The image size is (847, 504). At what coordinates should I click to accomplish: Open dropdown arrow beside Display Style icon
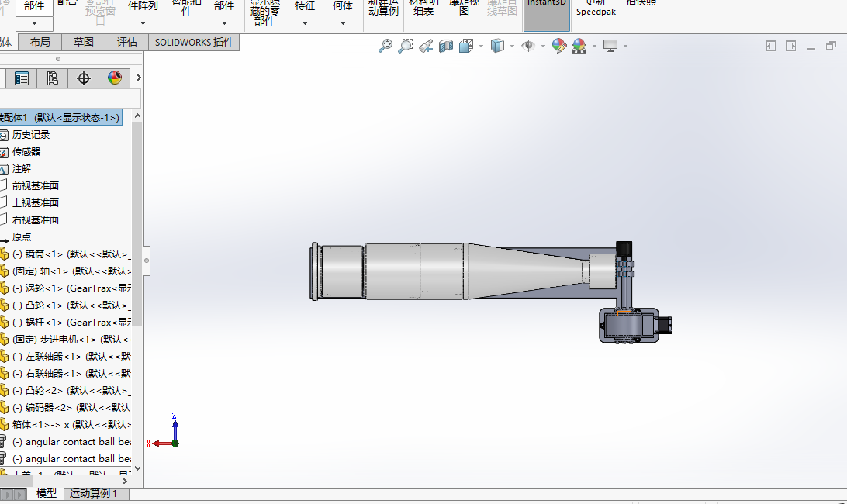pyautogui.click(x=512, y=46)
